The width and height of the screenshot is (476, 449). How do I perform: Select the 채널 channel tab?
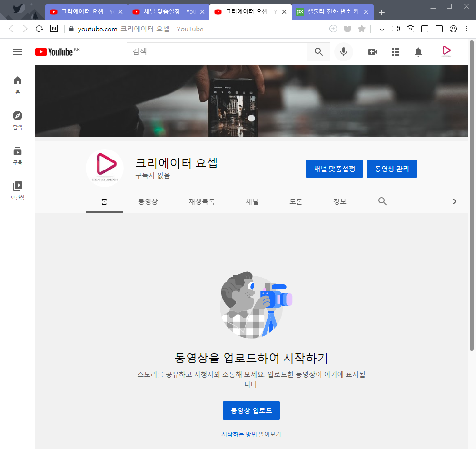(252, 201)
